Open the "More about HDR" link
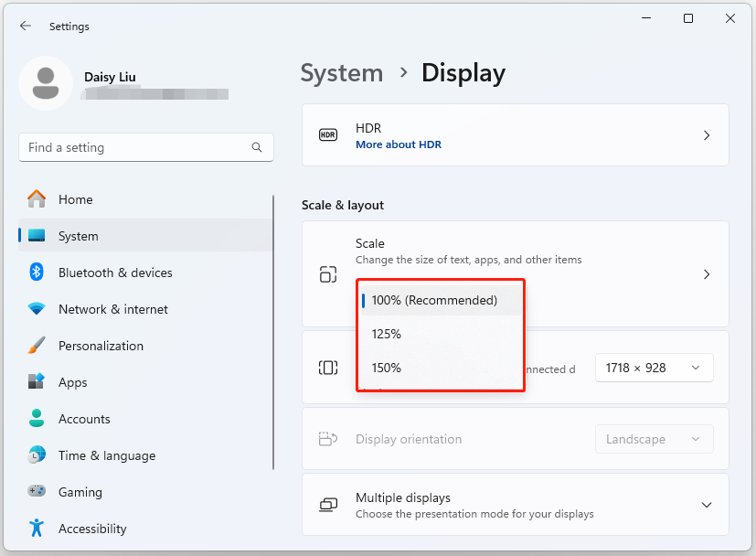Viewport: 756px width, 556px height. 399,144
